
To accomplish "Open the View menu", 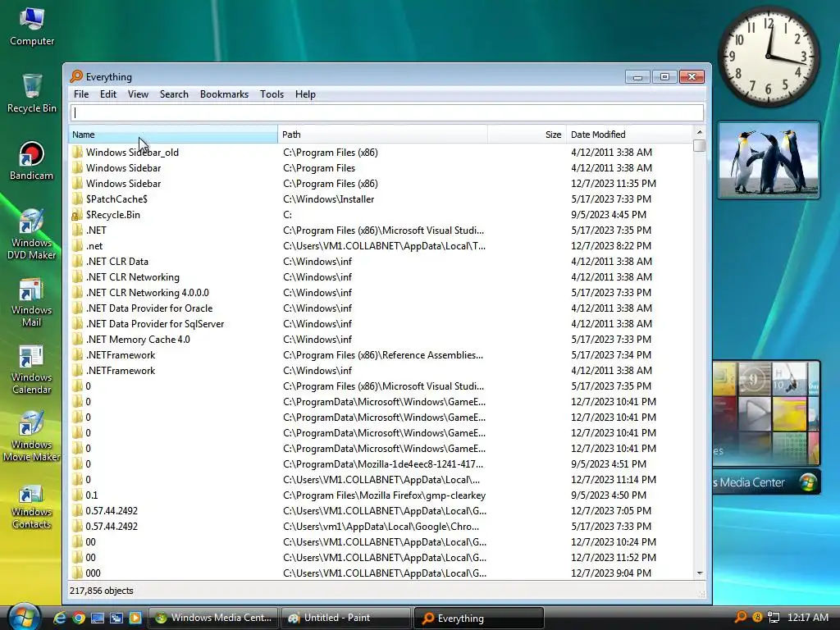I will pos(138,94).
